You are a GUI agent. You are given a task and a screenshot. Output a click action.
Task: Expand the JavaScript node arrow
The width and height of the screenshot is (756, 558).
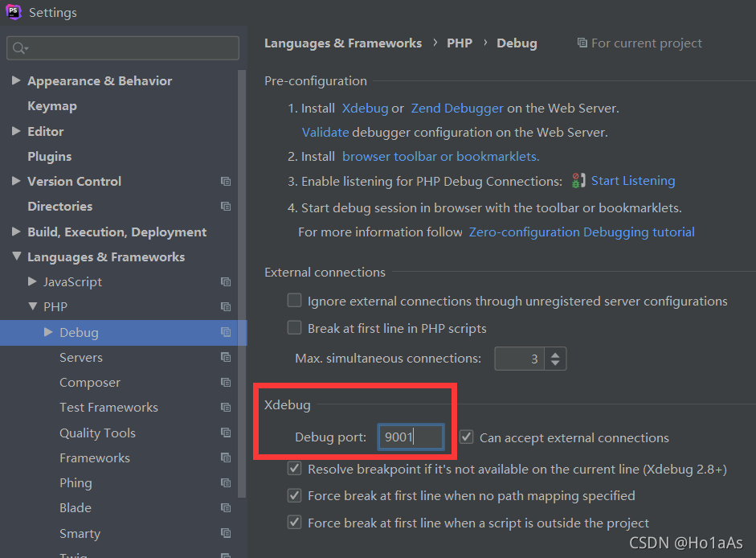coord(32,281)
